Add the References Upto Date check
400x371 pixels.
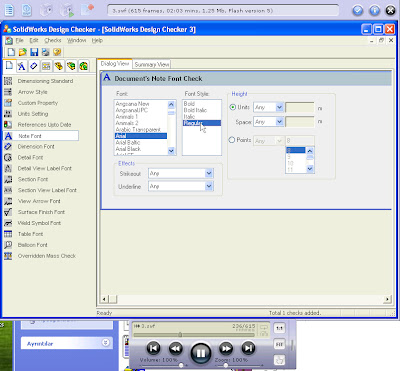coord(44,125)
